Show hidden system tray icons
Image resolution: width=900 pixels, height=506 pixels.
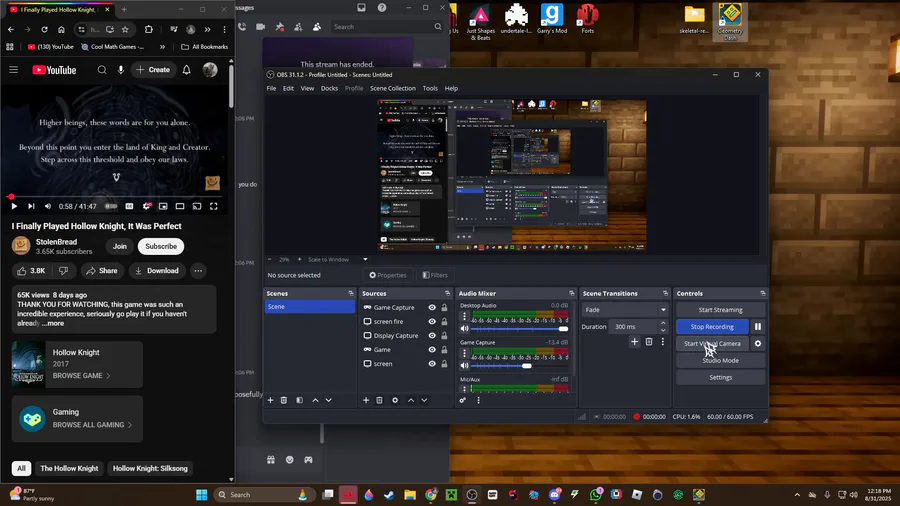pyautogui.click(x=797, y=495)
